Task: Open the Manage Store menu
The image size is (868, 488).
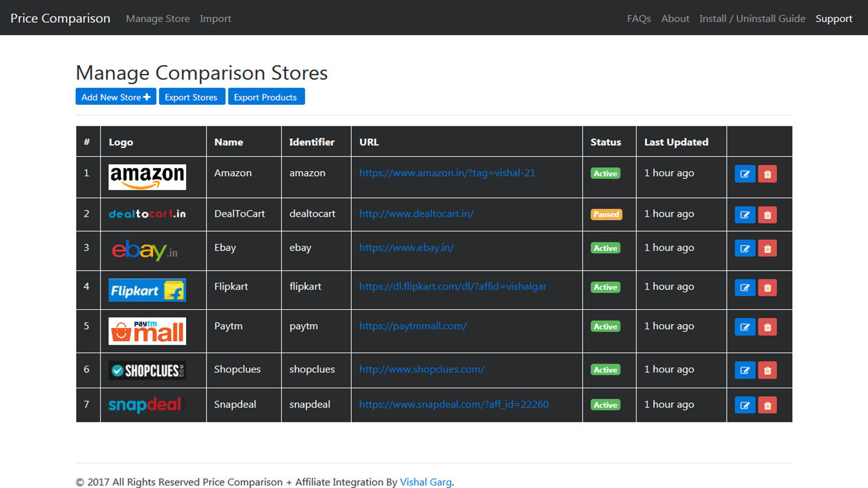Action: tap(157, 18)
